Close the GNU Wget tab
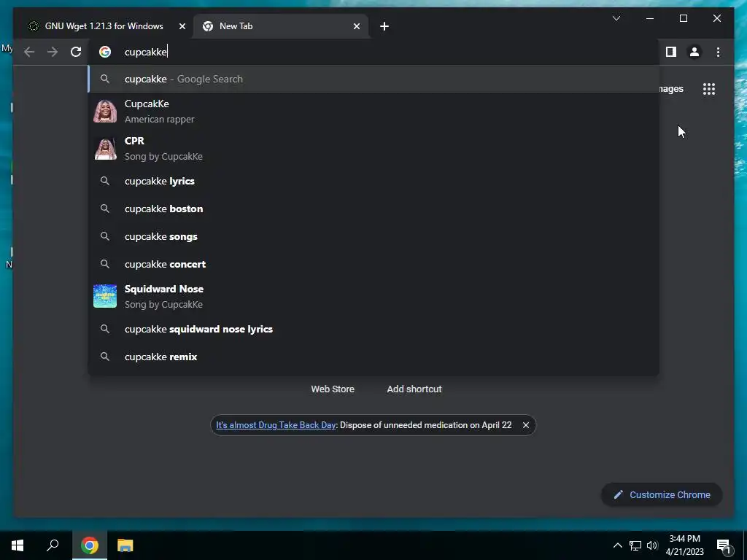This screenshot has height=560, width=747. [182, 26]
